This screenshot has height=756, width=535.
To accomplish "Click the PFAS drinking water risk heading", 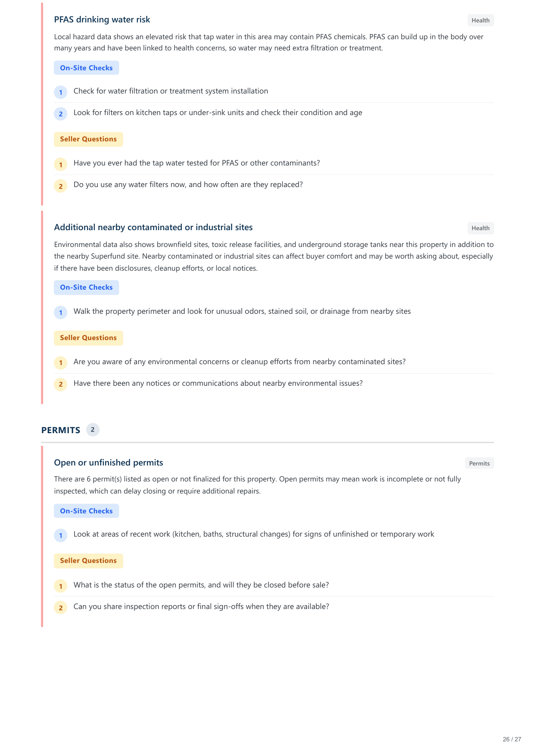I will point(102,19).
